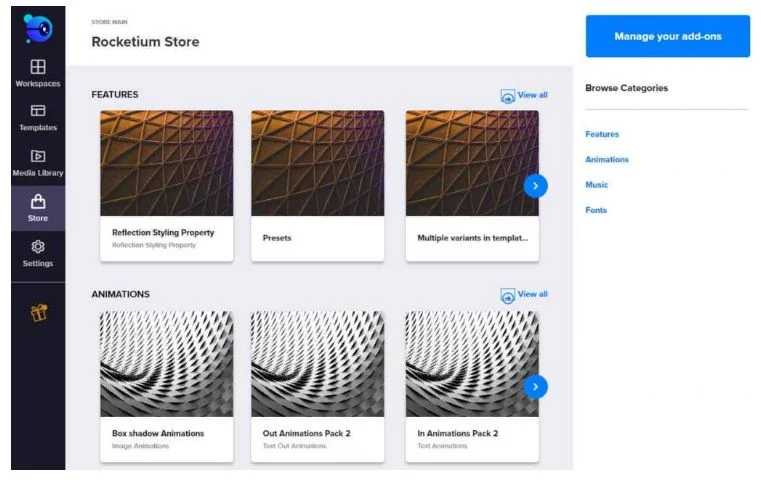The height and width of the screenshot is (480, 761).
Task: Click the Features View all arrow icon
Action: click(x=508, y=96)
